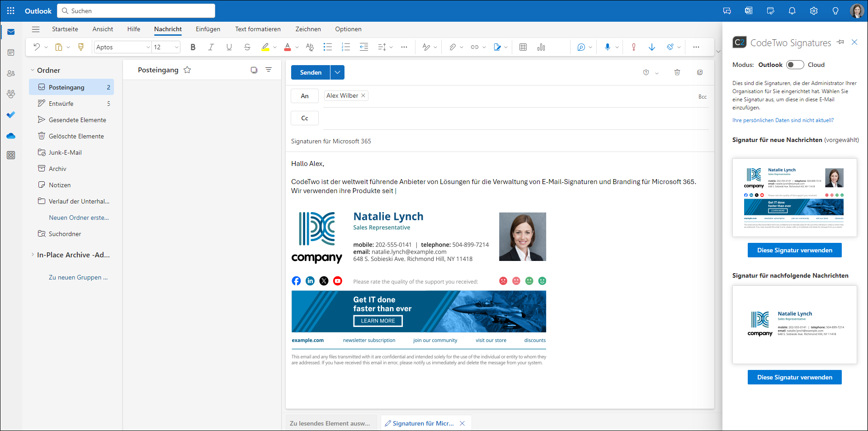Viewport: 868px width, 431px height.
Task: Toggle underline formatting
Action: (x=229, y=47)
